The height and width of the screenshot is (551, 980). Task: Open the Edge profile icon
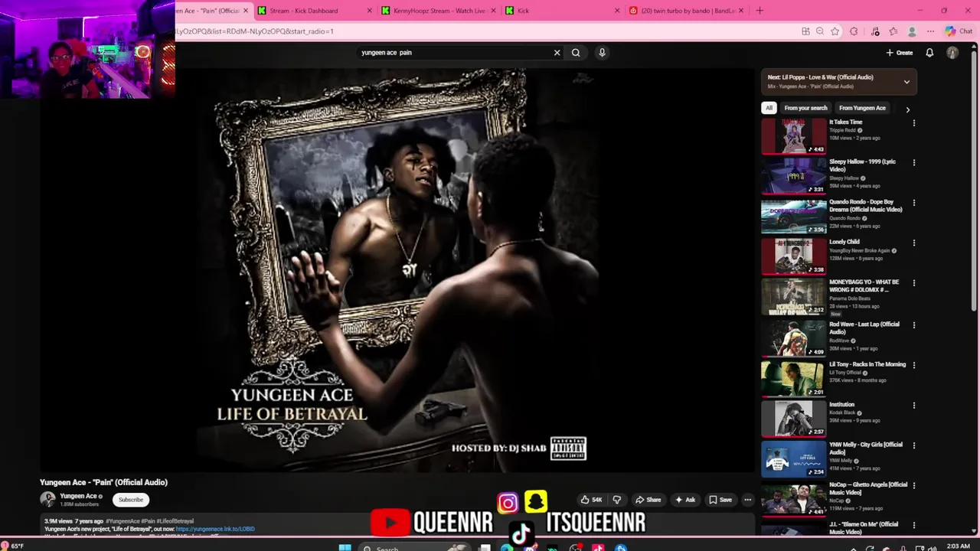click(912, 31)
